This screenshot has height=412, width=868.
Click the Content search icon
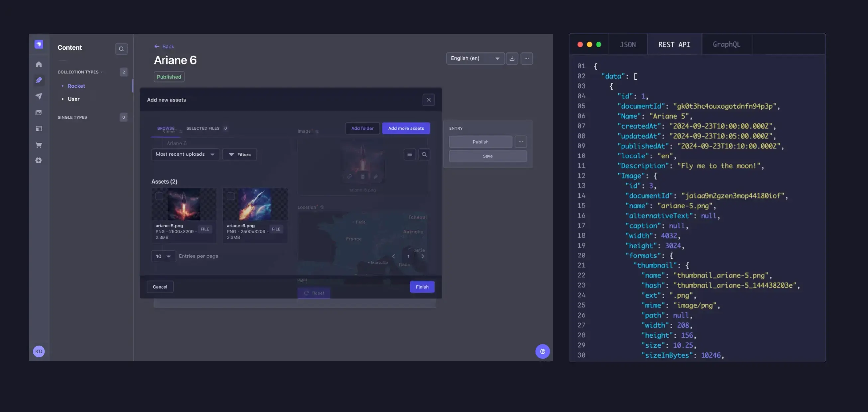[x=121, y=49]
